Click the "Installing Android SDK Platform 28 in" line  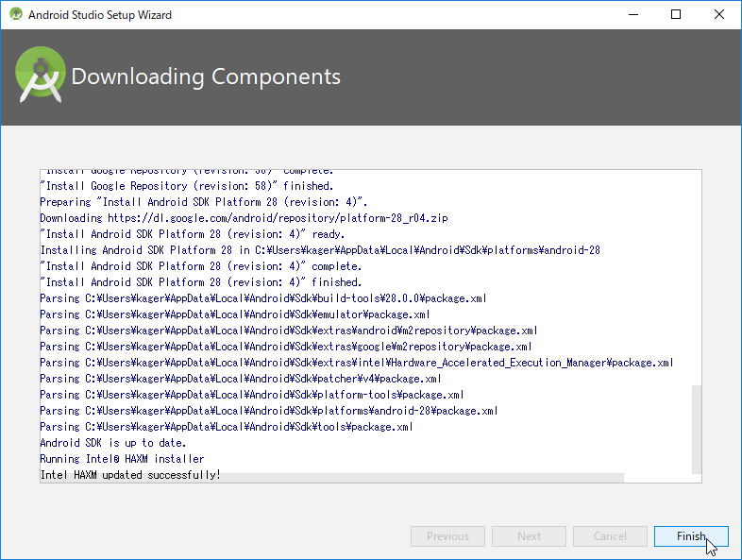(320, 250)
